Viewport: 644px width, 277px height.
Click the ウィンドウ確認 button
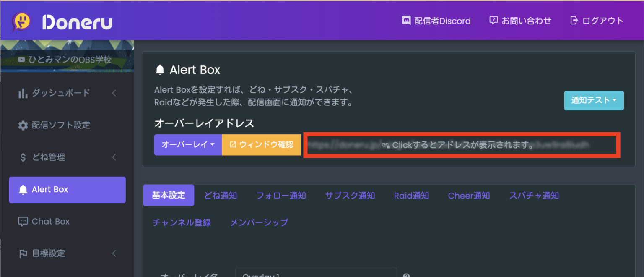pyautogui.click(x=261, y=145)
